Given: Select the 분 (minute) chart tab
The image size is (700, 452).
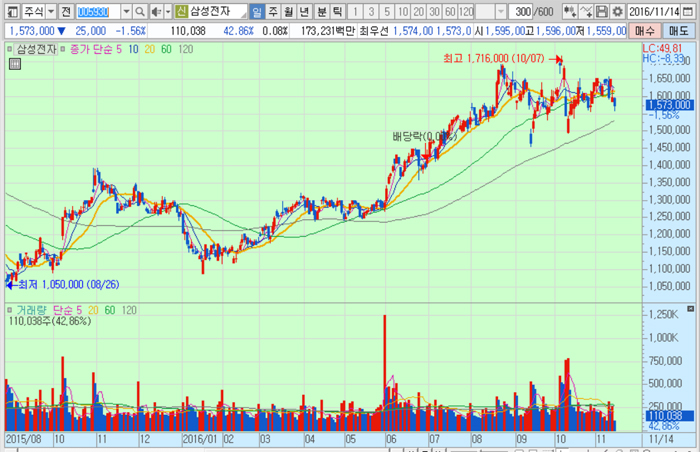Looking at the screenshot, I should point(321,12).
